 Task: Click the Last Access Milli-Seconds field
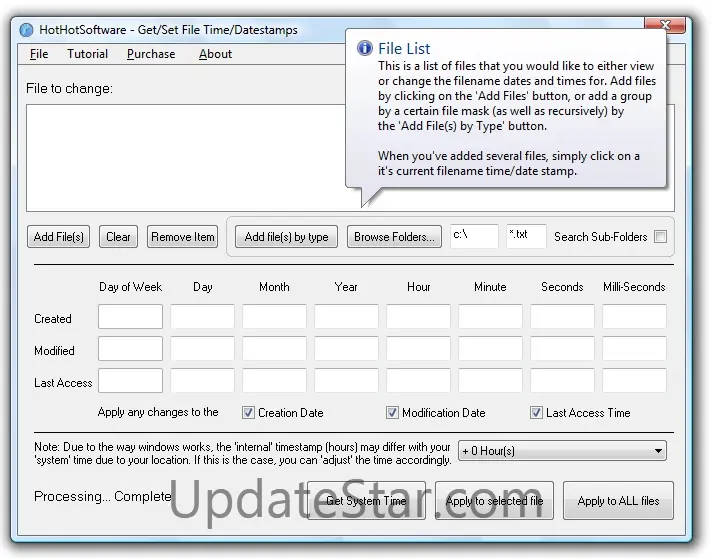click(x=634, y=380)
